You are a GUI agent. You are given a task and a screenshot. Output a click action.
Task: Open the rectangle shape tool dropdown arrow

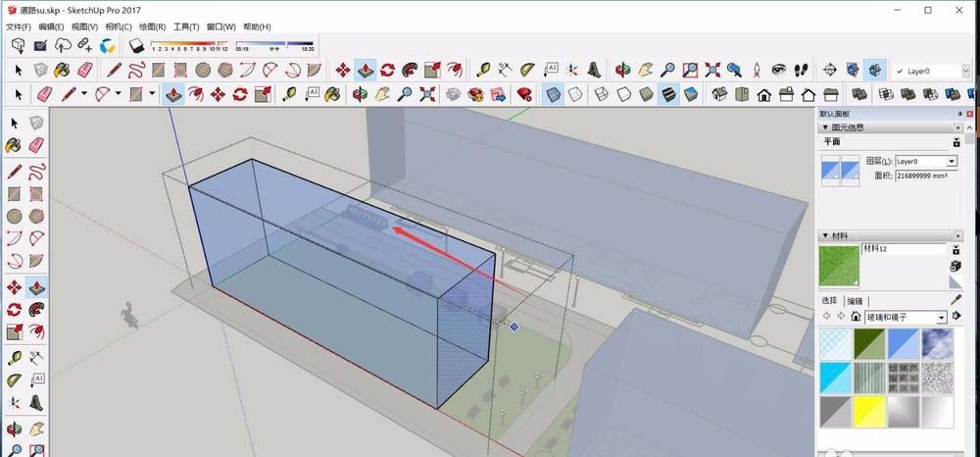tap(152, 94)
